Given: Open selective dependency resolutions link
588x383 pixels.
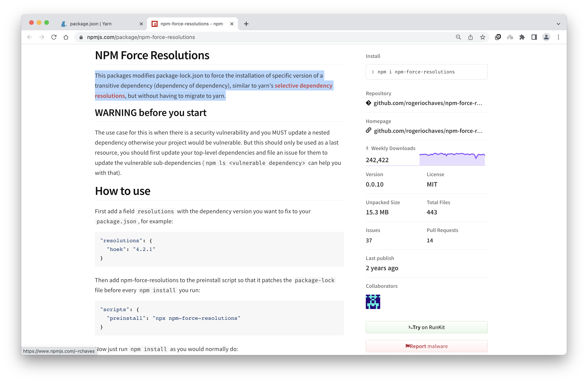Looking at the screenshot, I should (x=303, y=86).
